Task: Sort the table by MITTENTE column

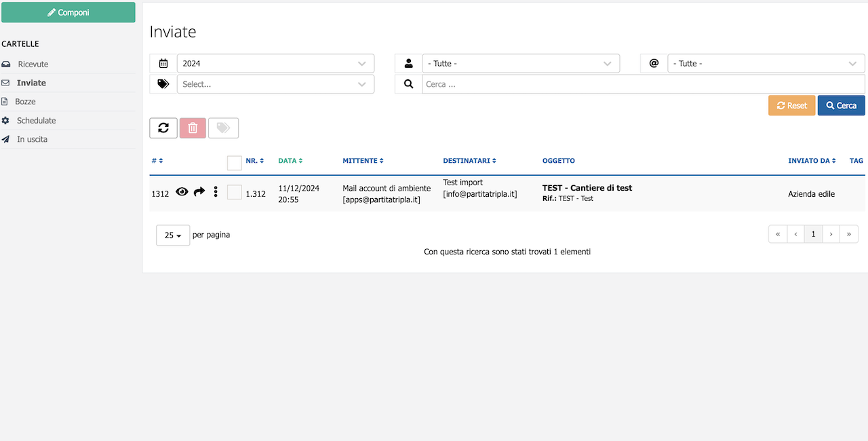Action: coord(363,161)
